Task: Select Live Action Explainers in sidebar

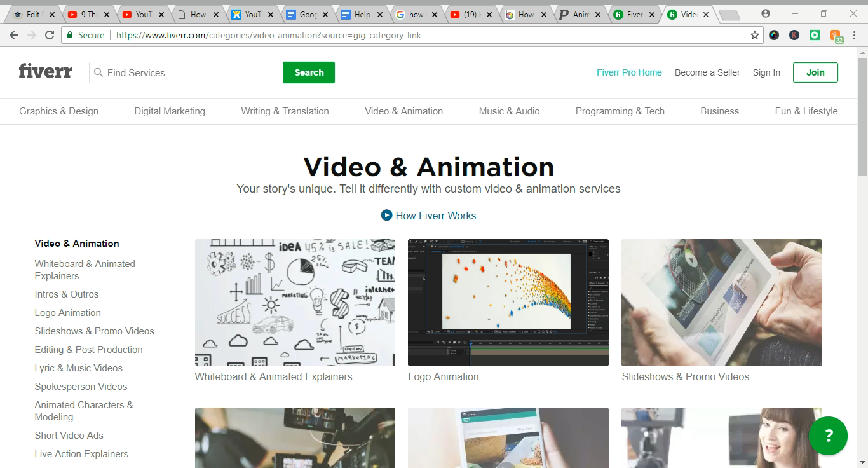Action: click(x=81, y=454)
